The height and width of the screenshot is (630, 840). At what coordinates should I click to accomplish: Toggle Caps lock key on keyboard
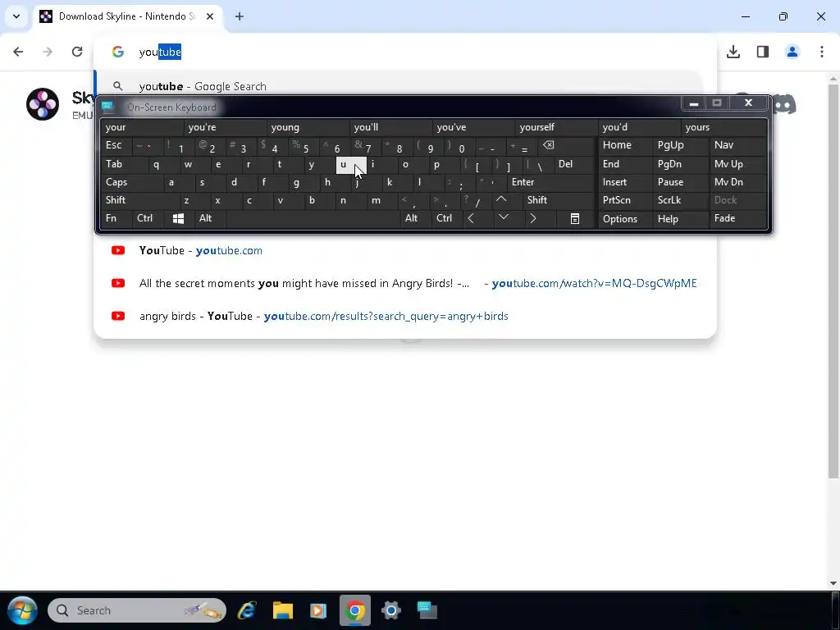pyautogui.click(x=132, y=182)
